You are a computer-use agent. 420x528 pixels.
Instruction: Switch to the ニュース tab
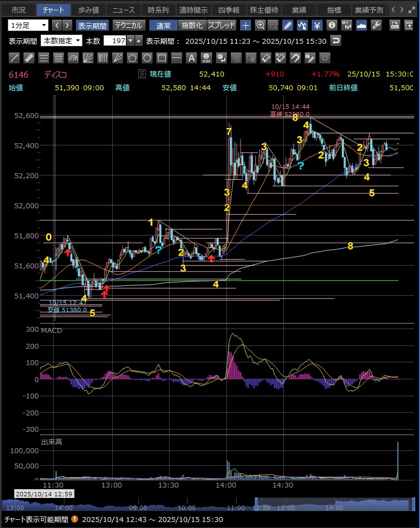(122, 10)
